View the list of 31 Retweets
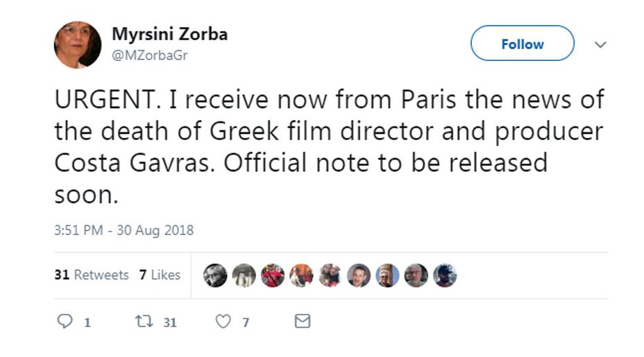 92,275
